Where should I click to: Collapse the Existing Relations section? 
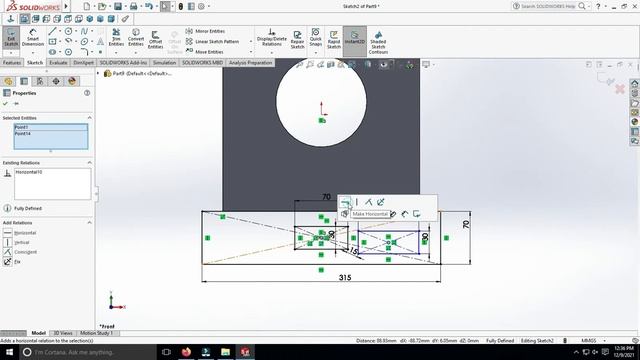point(89,163)
